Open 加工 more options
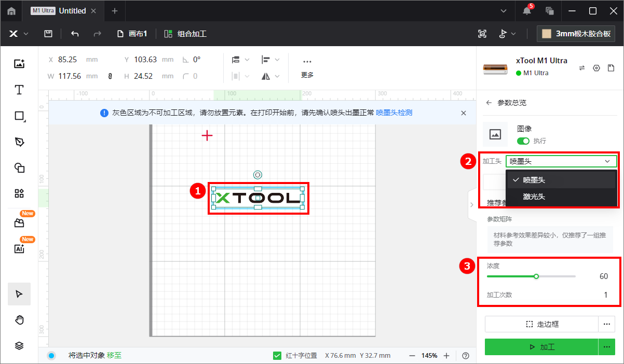 (606, 347)
